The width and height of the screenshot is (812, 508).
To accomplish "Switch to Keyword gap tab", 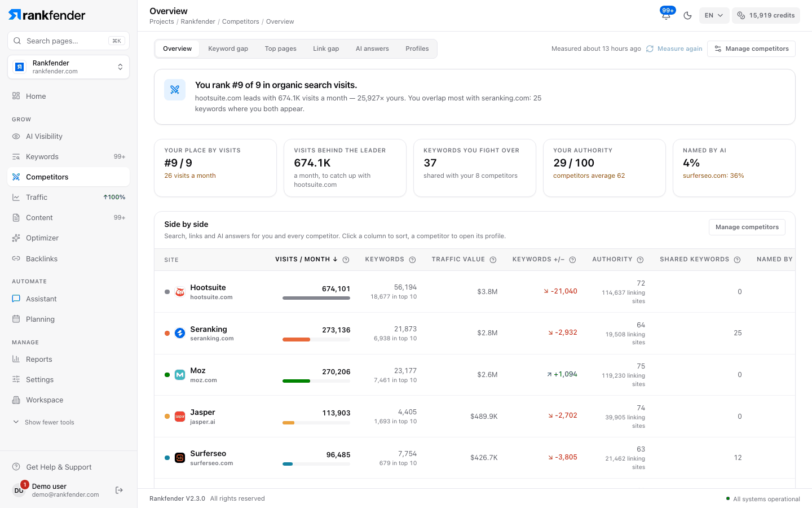I will 228,49.
